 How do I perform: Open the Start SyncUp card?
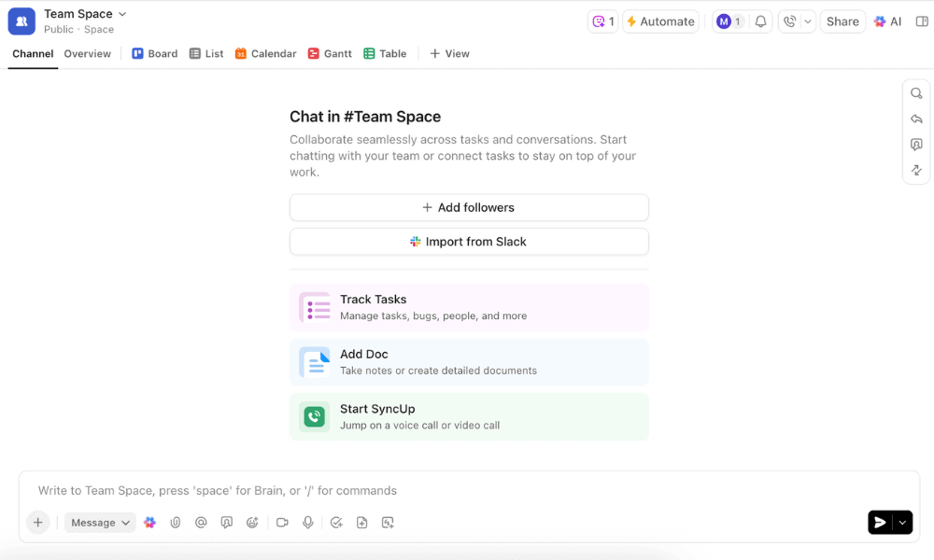[469, 416]
